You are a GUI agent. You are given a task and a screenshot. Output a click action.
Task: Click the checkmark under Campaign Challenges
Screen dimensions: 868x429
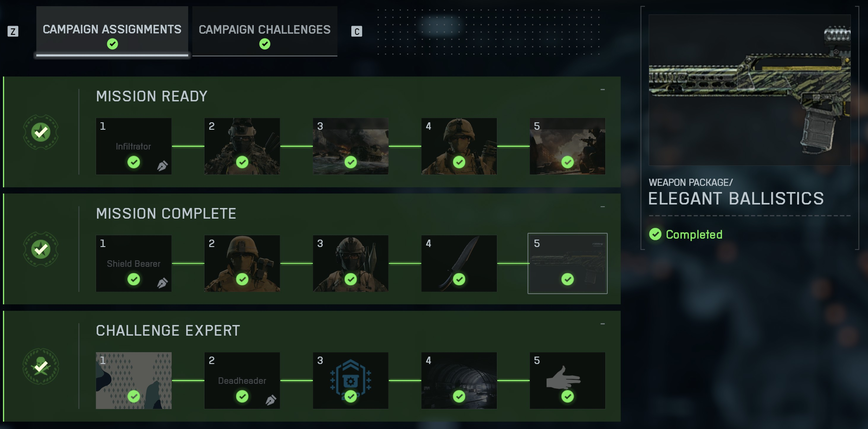point(264,44)
